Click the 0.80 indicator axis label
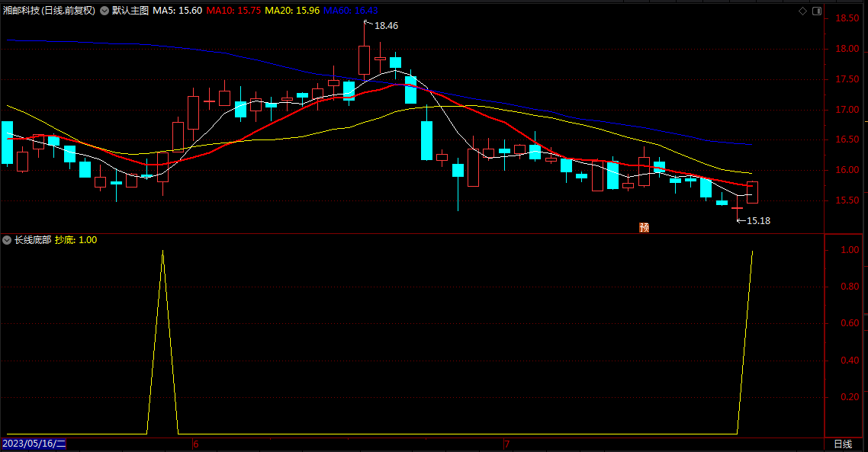Viewport: 868px width, 452px height. (850, 287)
